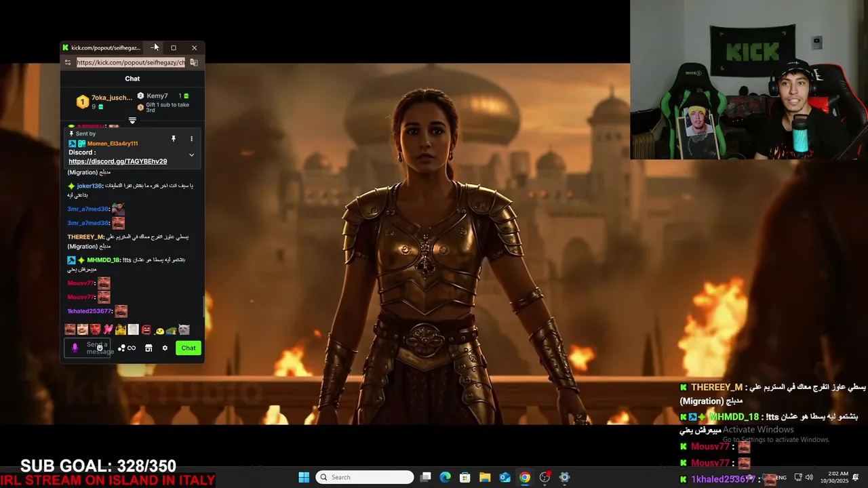Click MHMDD_18 username in chat window

click(x=103, y=260)
